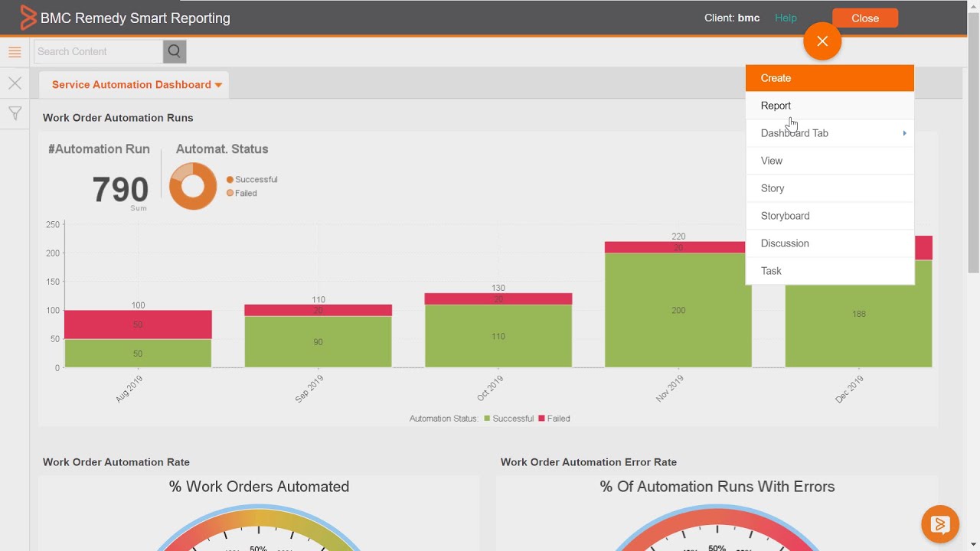
Task: Click the Dec 2019 green bar labeled 188
Action: tap(859, 314)
